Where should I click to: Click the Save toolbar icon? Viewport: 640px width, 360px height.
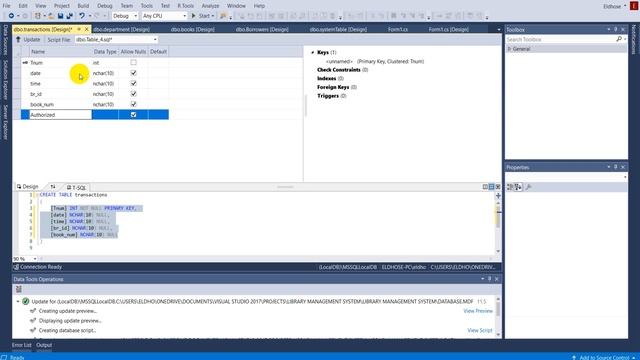pos(60,16)
